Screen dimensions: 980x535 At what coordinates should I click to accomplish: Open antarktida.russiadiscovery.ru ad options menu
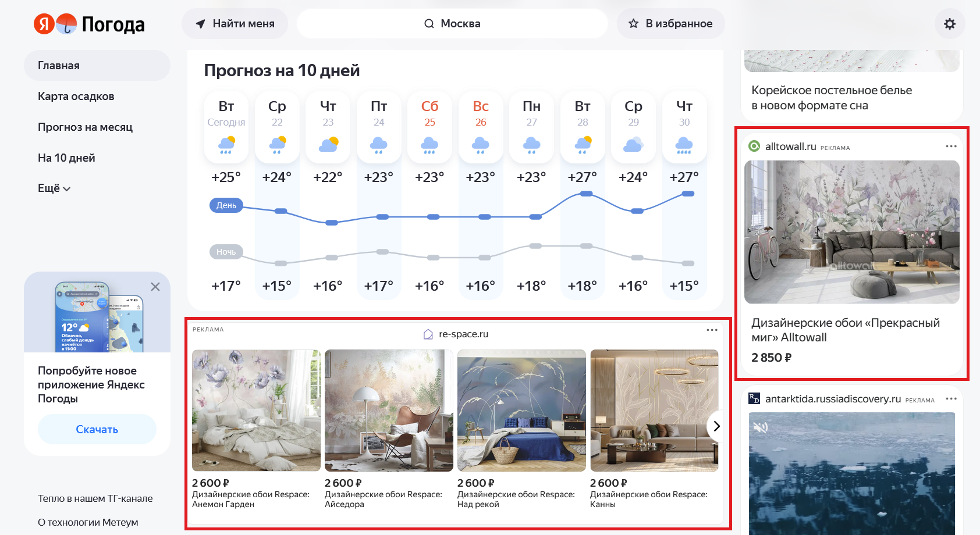tap(951, 399)
